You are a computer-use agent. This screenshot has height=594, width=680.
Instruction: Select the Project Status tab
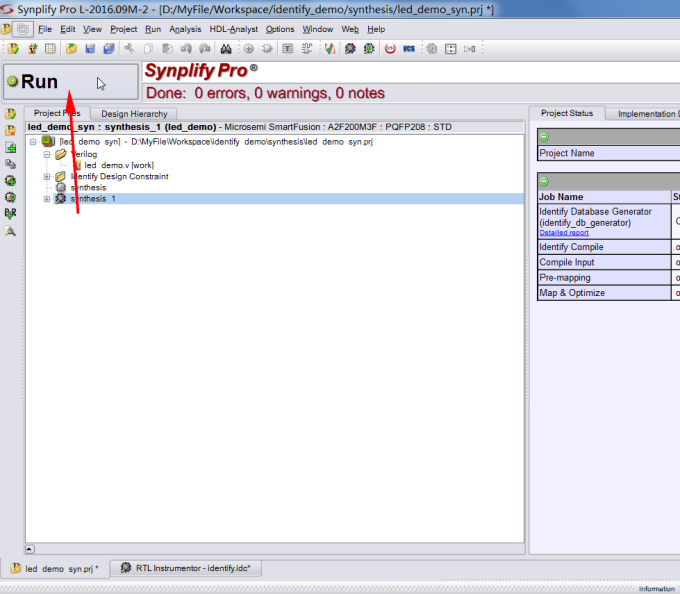567,113
